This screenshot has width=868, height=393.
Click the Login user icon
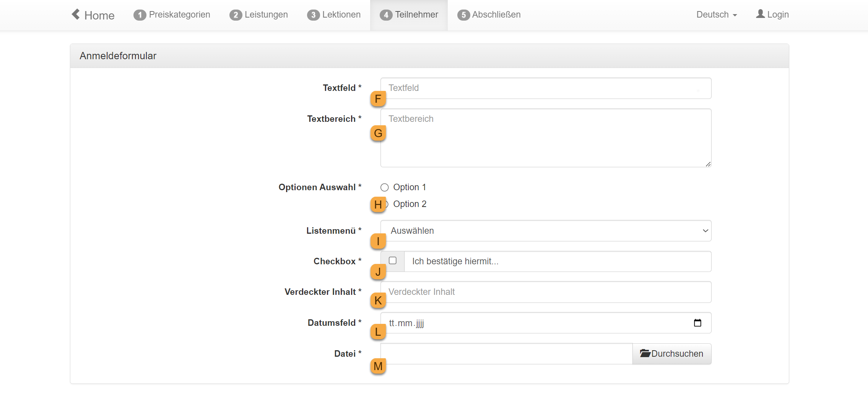click(x=760, y=14)
